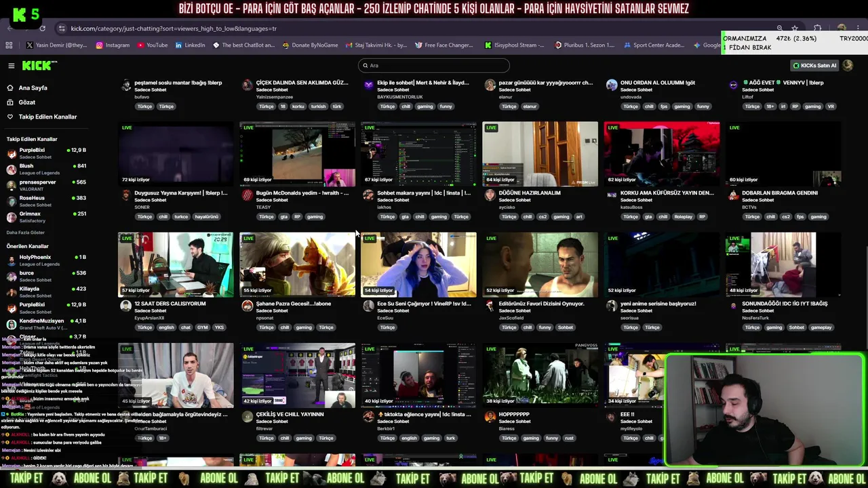This screenshot has height=488, width=868.
Task: Click KendineMuzisyen channel avatar
Action: click(x=12, y=324)
